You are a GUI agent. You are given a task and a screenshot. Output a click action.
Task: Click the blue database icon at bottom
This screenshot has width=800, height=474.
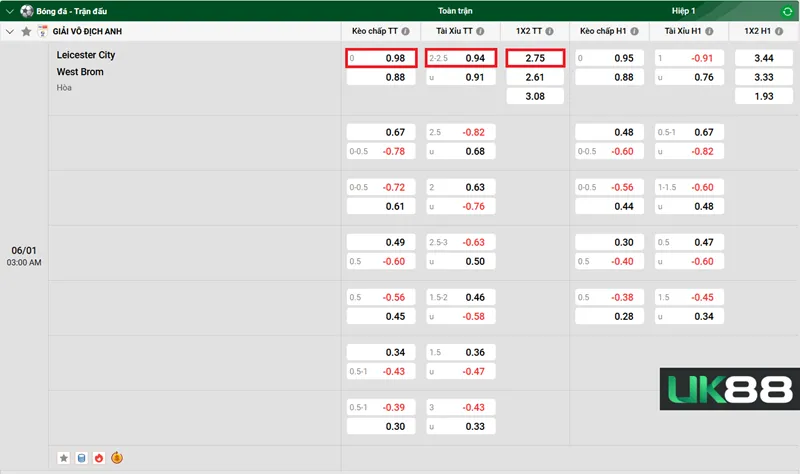81,458
